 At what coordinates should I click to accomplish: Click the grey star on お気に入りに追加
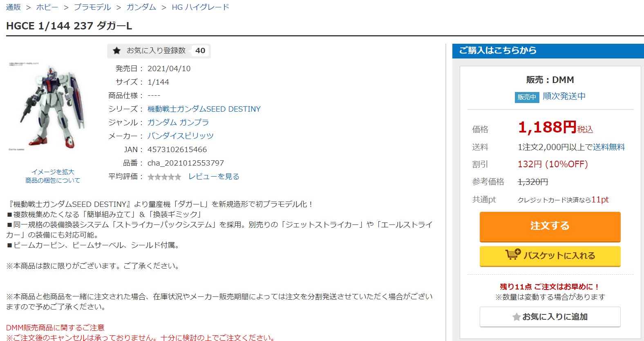click(517, 317)
